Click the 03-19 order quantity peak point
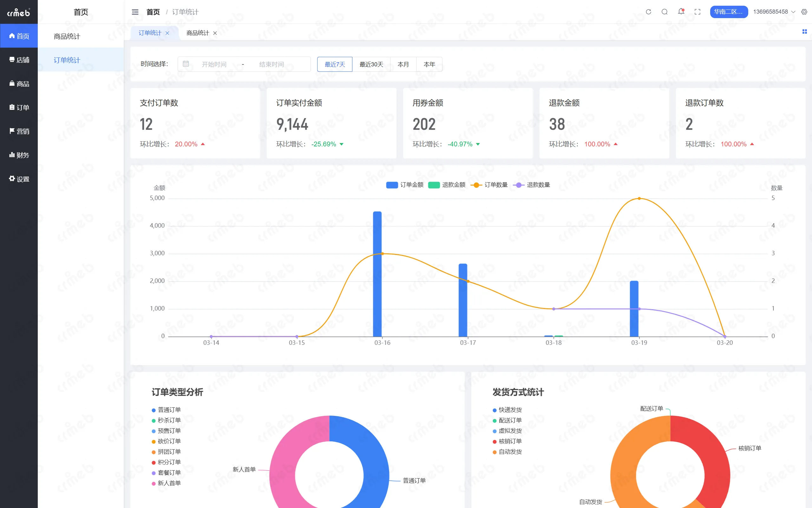 (639, 198)
